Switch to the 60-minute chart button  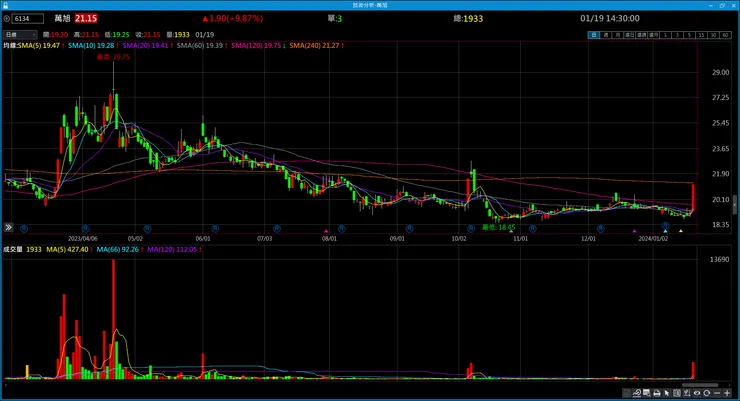pyautogui.click(x=725, y=35)
